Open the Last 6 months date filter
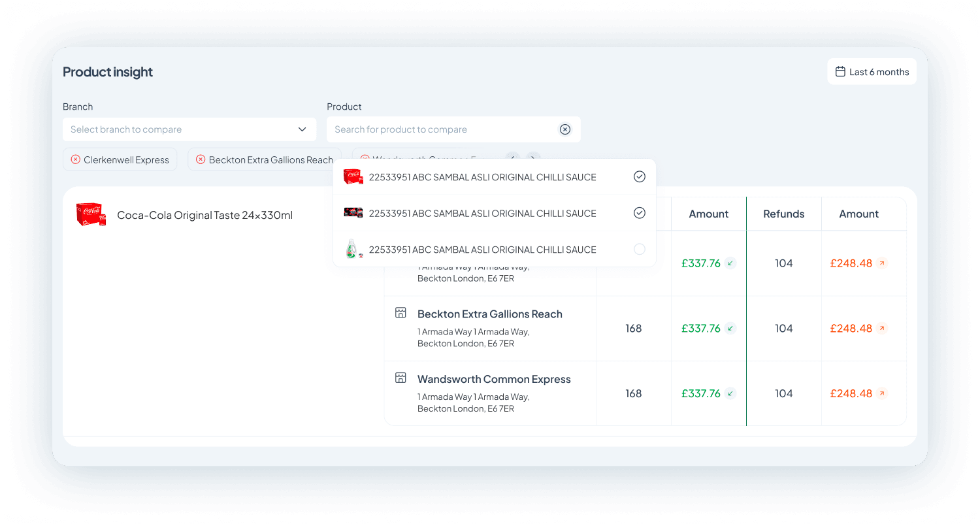The width and height of the screenshot is (980, 524). [x=872, y=72]
